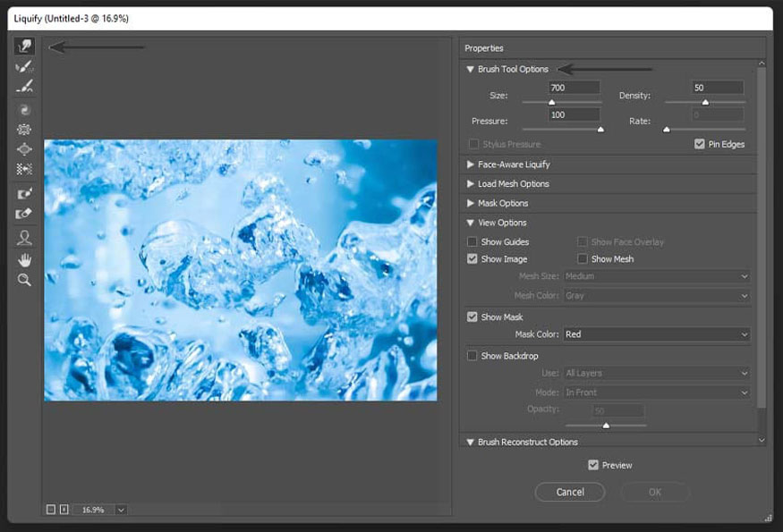Uncheck the Show Mask checkbox

[x=472, y=317]
